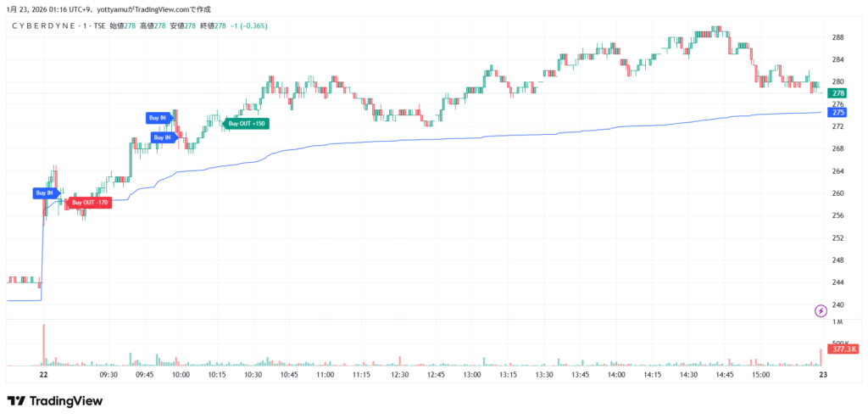Click the Buy IN marker at the 270 level
Image resolution: width=868 pixels, height=419 pixels.
click(164, 137)
